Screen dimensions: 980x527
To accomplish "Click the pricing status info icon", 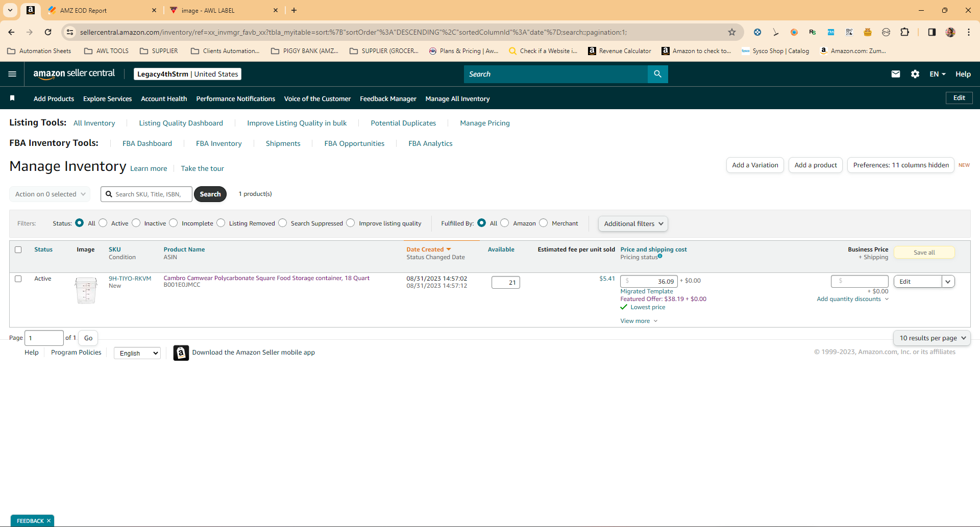I will pos(660,256).
